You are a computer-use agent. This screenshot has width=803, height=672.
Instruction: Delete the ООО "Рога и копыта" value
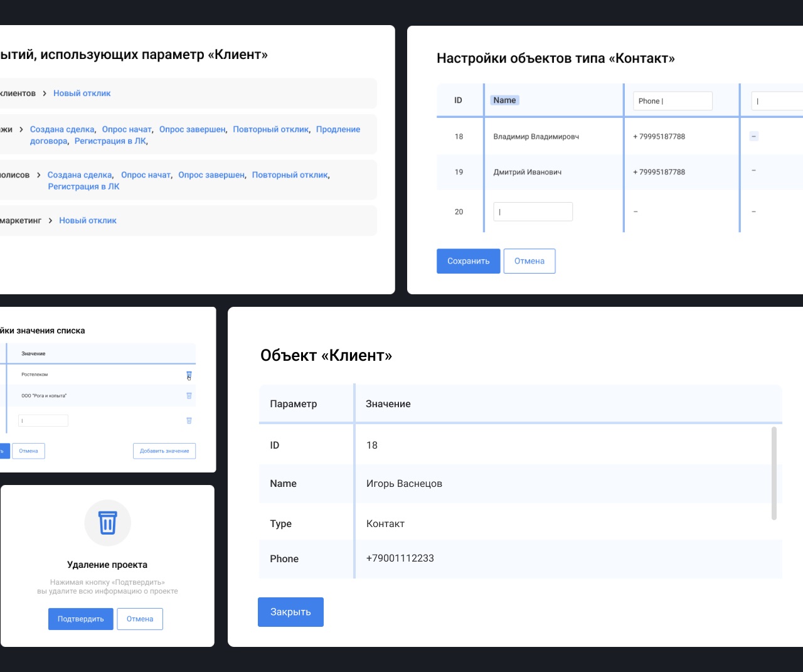(189, 396)
